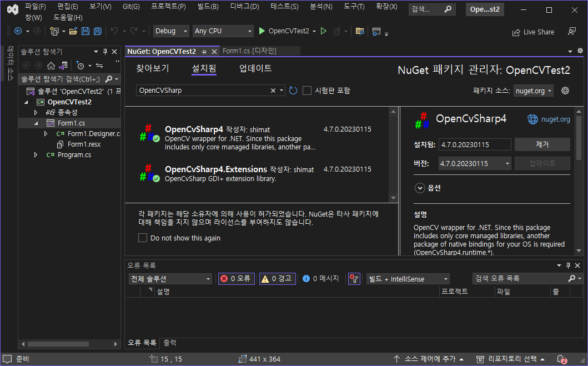The width and height of the screenshot is (588, 366).
Task: Open the File menu
Action: [x=35, y=6]
